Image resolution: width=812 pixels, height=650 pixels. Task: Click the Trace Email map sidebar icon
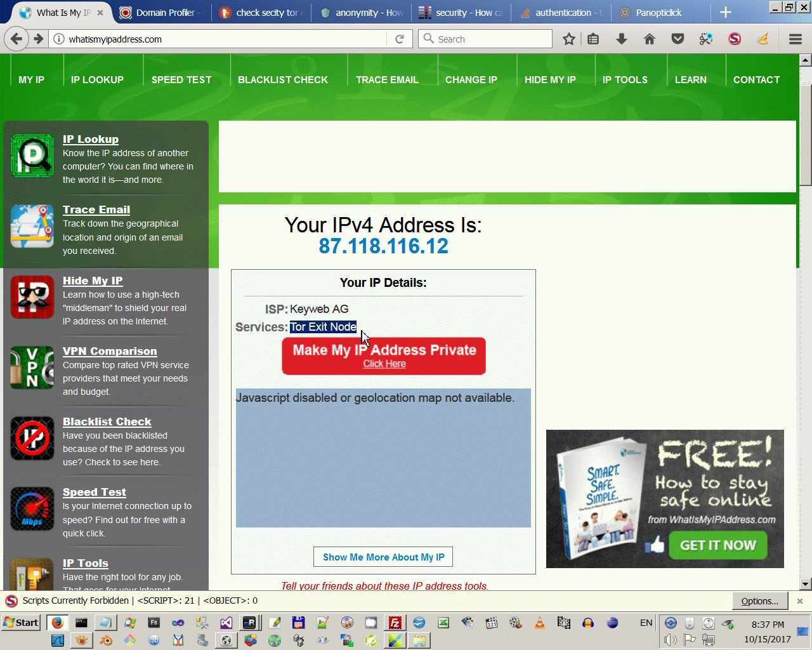click(32, 226)
